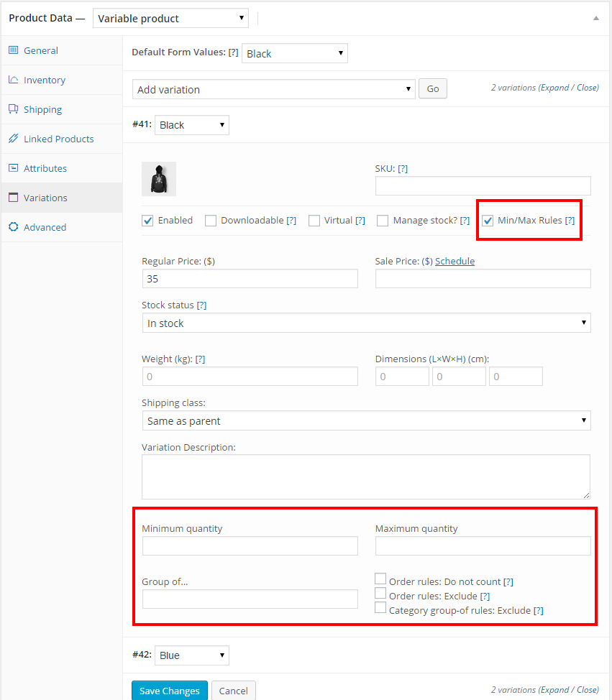Viewport: 612px width, 700px height.
Task: Click the Save Changes button
Action: coord(170,691)
